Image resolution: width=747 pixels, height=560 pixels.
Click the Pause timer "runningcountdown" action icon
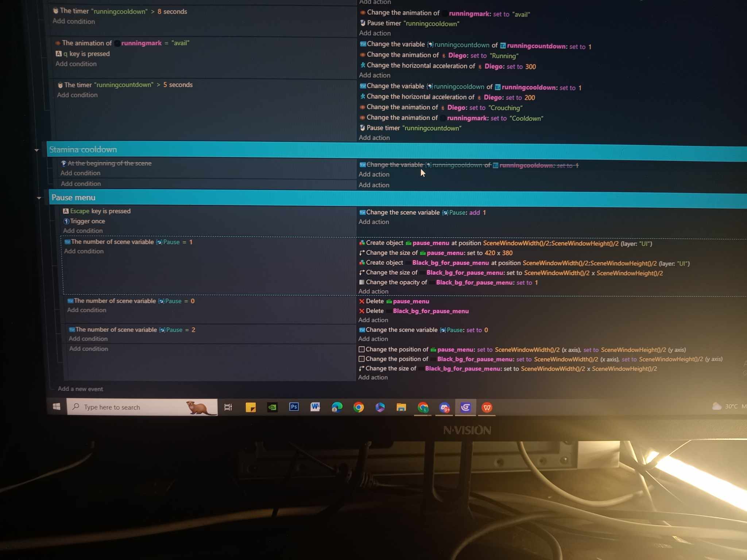coord(362,128)
